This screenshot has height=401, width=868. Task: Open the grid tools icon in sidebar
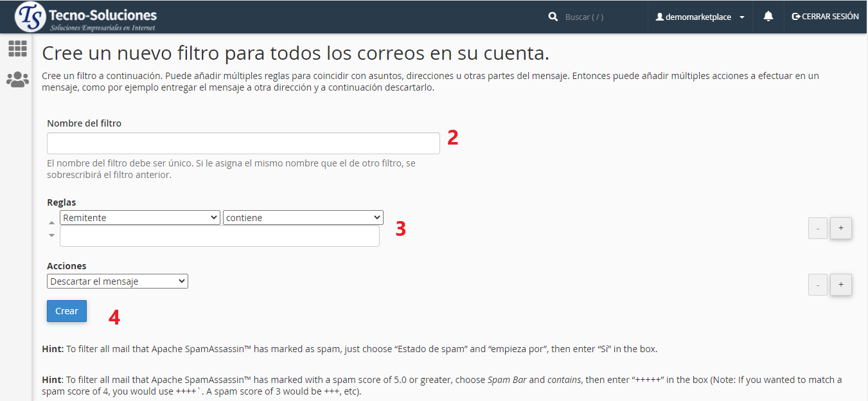17,49
